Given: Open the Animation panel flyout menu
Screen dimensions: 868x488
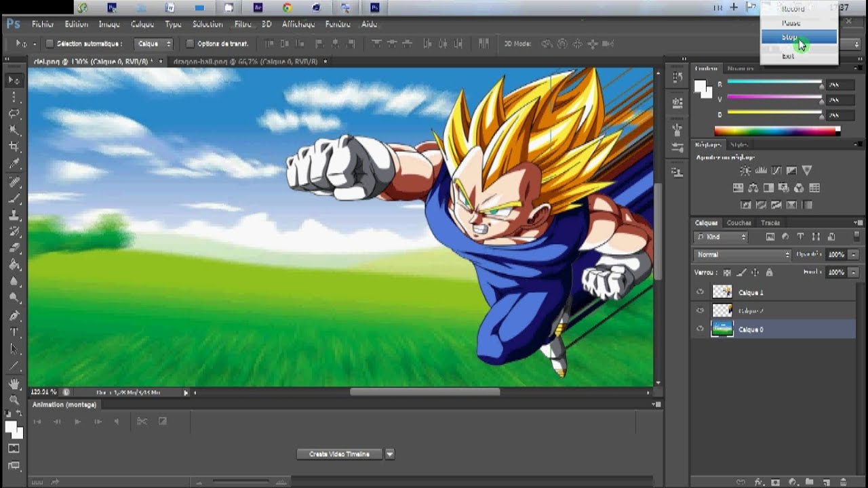Looking at the screenshot, I should [x=655, y=405].
